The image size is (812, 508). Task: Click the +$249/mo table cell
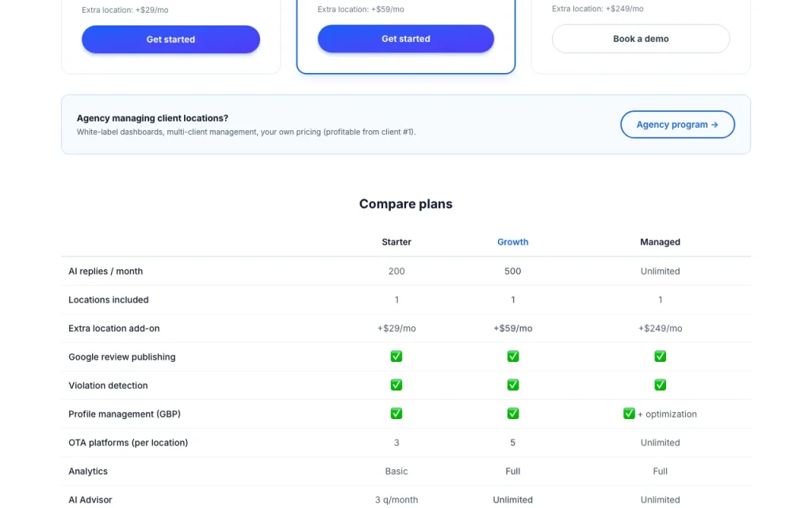[x=660, y=328]
